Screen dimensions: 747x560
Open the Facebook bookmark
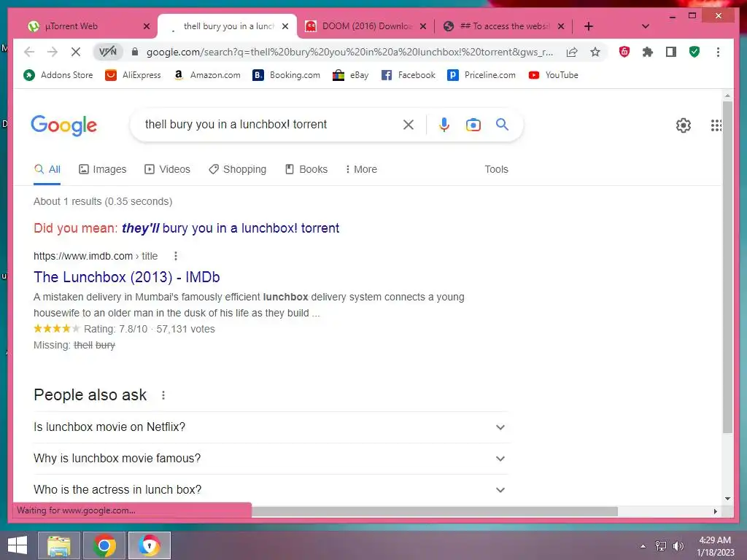(409, 75)
